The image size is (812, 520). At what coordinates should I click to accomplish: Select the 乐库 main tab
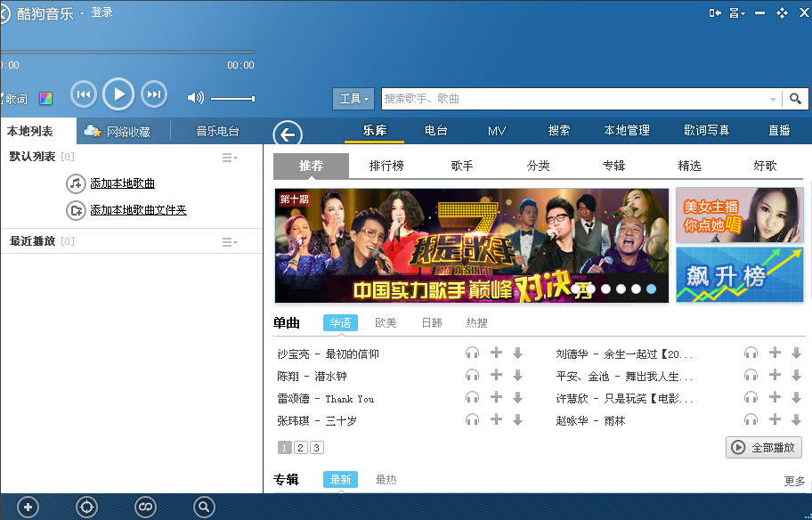click(x=375, y=131)
